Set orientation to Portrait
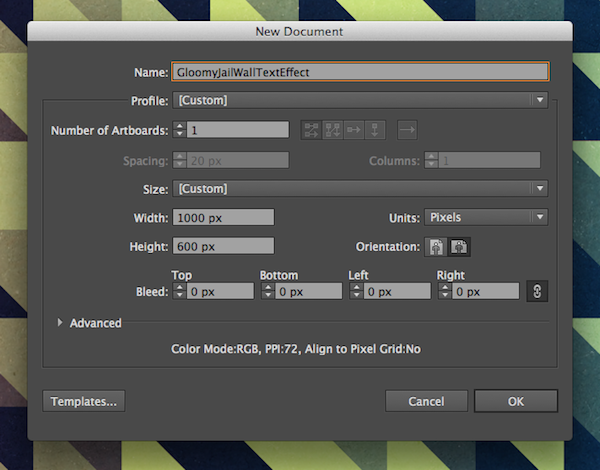This screenshot has height=470, width=600. 436,247
